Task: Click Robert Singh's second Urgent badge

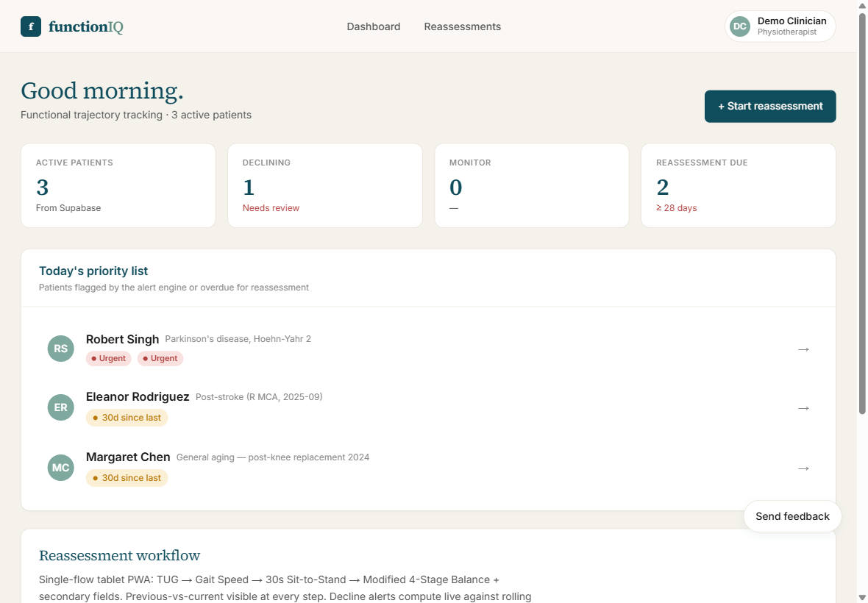Action: (x=160, y=358)
